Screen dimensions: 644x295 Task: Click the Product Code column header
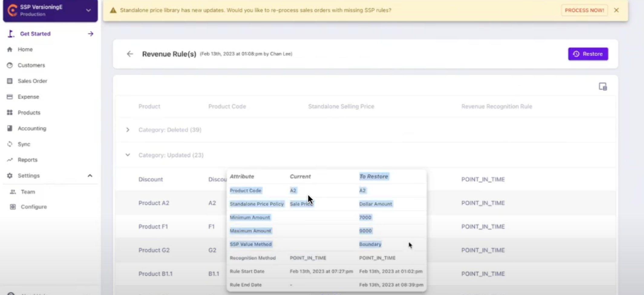pyautogui.click(x=227, y=106)
